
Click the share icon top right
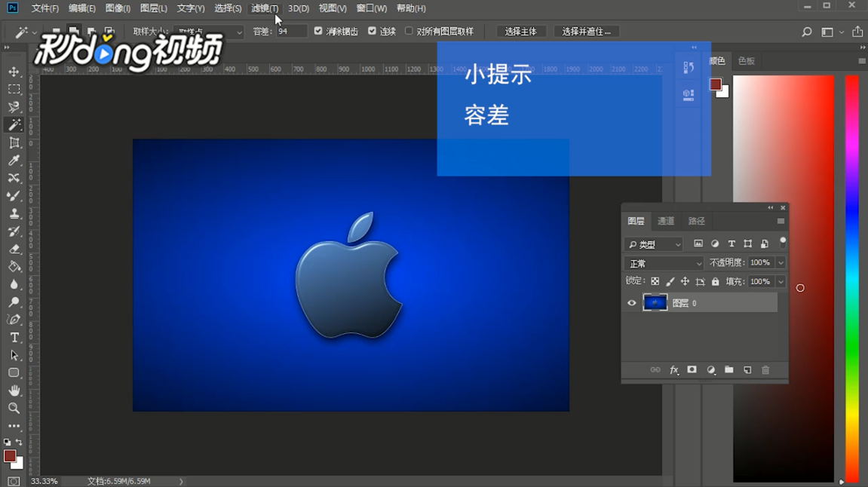pos(857,32)
